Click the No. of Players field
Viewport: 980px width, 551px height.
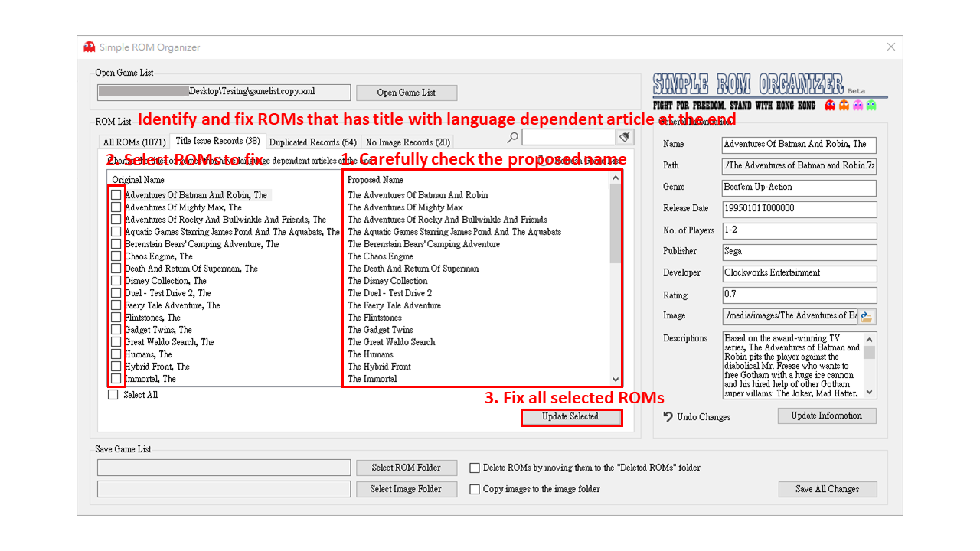pyautogui.click(x=799, y=230)
